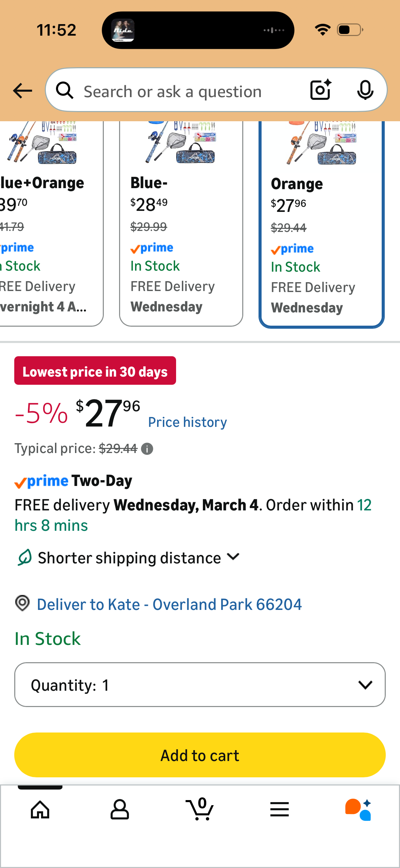Change delivery address for Kate
Viewport: 400px width, 868px height.
(x=169, y=604)
